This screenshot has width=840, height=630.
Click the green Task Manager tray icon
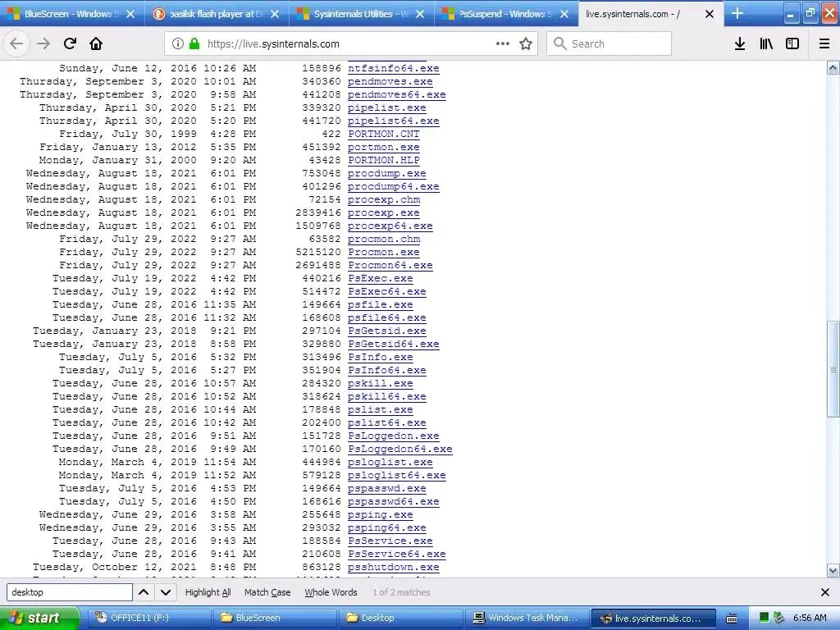coord(764,618)
